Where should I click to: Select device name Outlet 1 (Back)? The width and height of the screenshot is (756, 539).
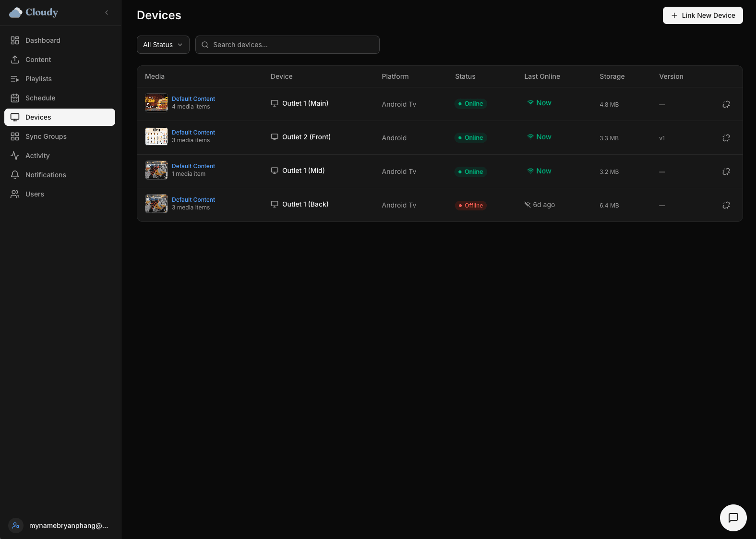pyautogui.click(x=305, y=204)
